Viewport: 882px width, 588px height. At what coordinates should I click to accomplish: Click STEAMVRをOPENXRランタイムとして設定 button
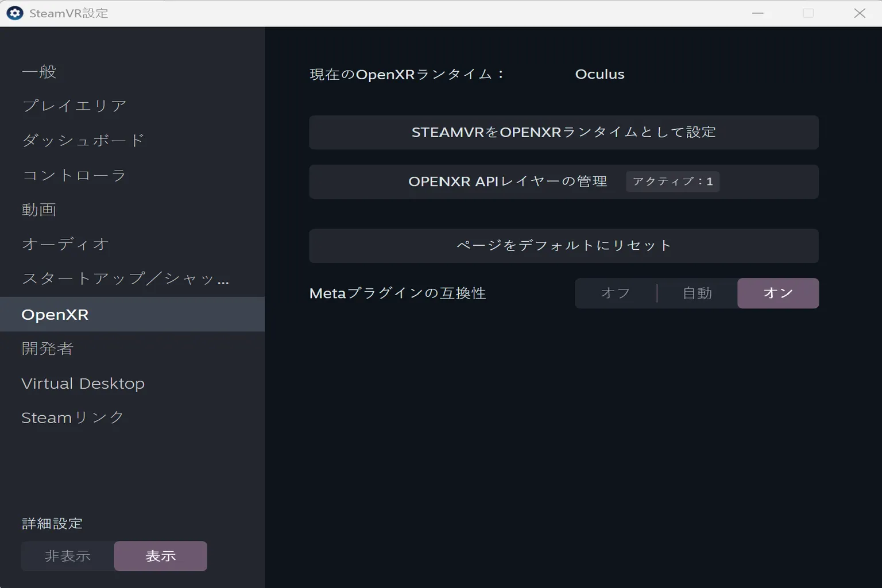[x=564, y=133]
